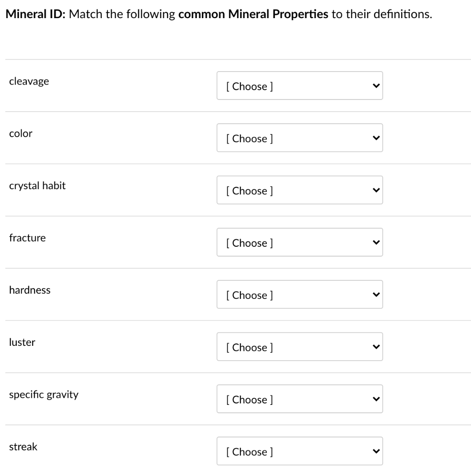This screenshot has height=476, width=471.
Task: Open the fracture definition dropdown
Action: [299, 242]
